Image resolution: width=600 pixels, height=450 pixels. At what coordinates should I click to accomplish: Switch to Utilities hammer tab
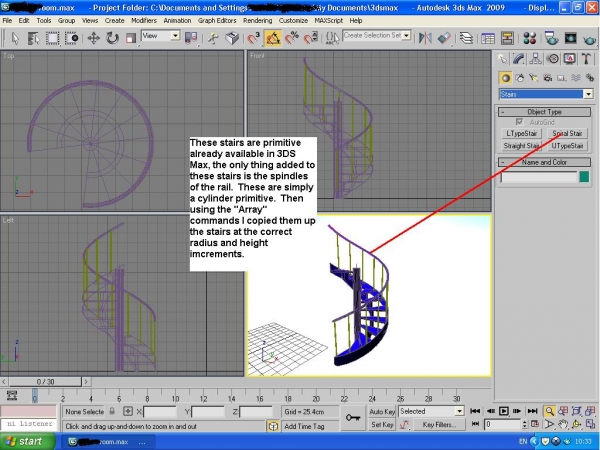coord(586,59)
